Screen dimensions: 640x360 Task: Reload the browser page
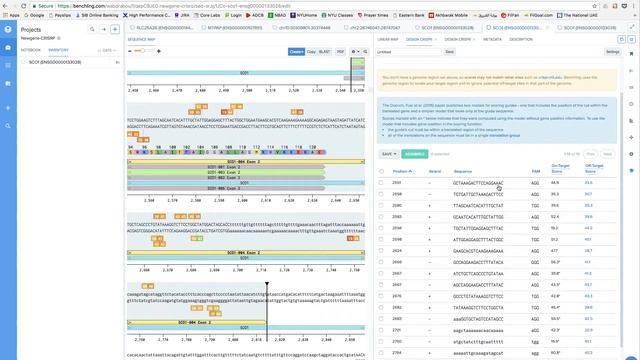[x=24, y=6]
